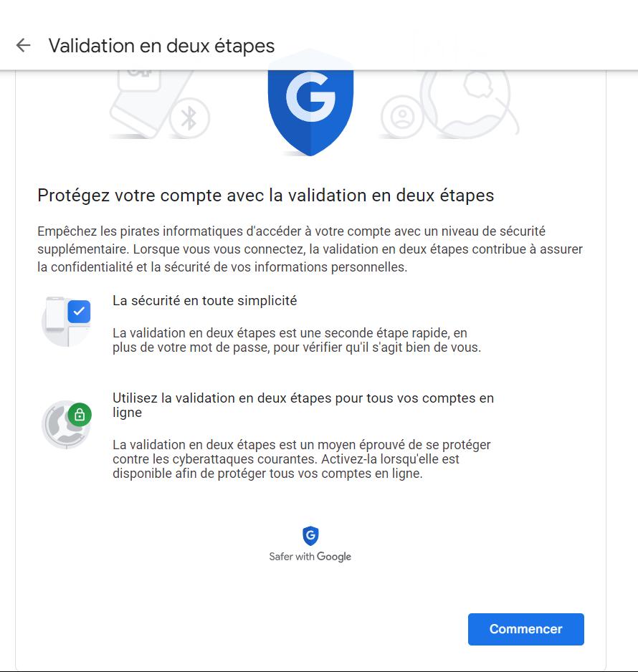Click the text about "seconde étape rapide"

296,340
